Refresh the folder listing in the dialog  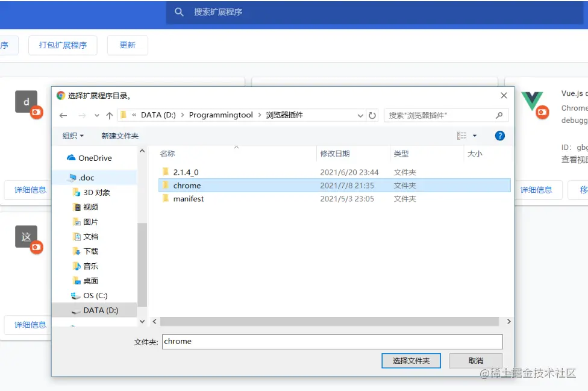pos(372,116)
